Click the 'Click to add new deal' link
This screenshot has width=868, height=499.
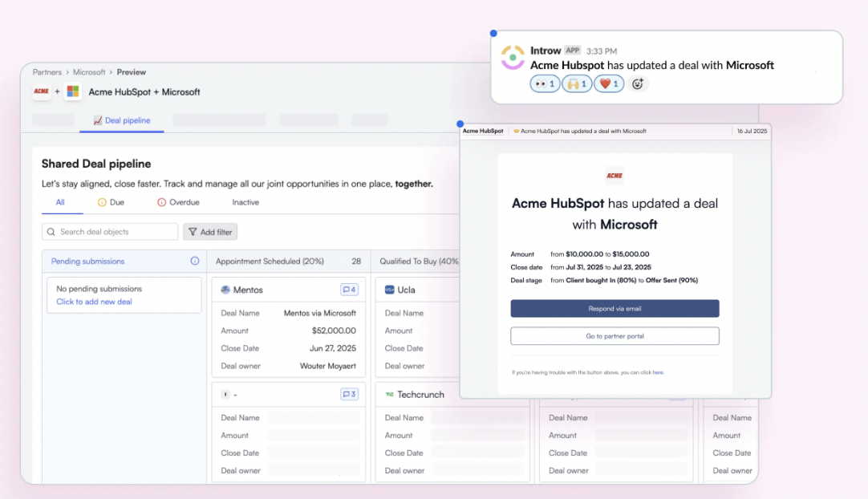pos(94,302)
